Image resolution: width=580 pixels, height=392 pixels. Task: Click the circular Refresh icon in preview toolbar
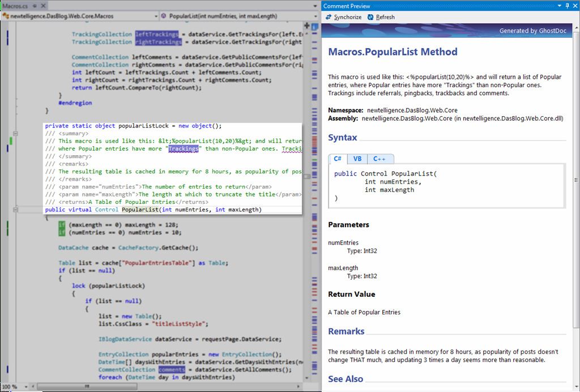point(370,17)
